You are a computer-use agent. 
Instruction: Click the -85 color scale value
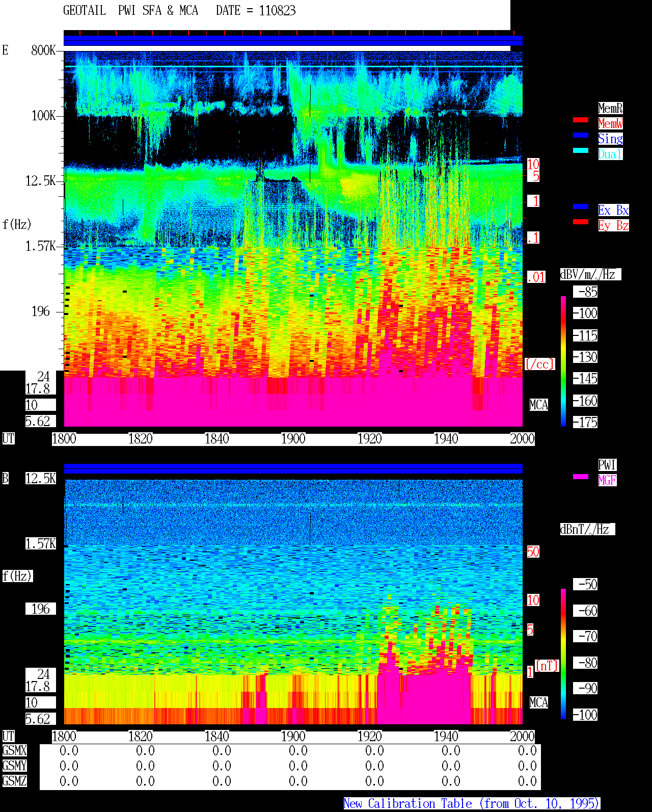(x=585, y=292)
